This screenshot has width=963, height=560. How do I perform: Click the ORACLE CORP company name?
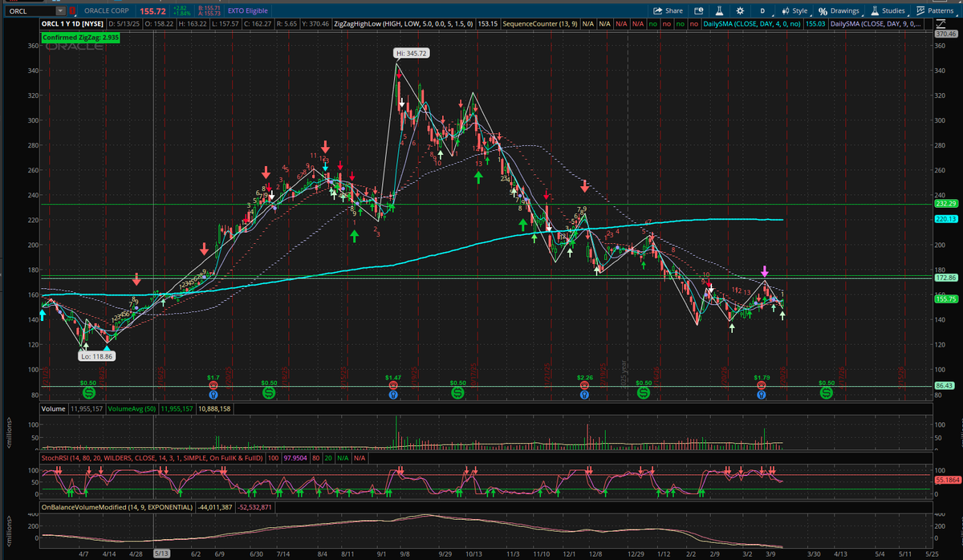(x=108, y=11)
